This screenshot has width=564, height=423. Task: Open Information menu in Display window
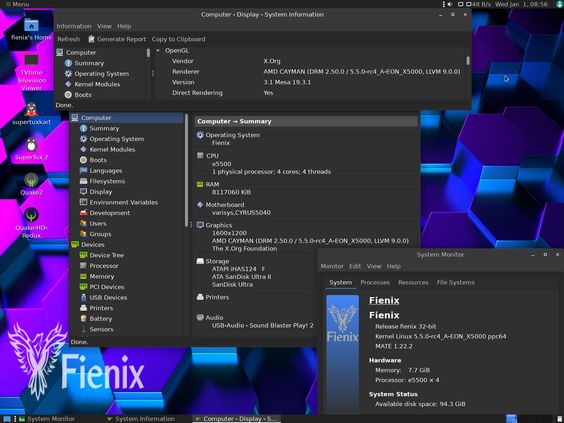[x=74, y=26]
